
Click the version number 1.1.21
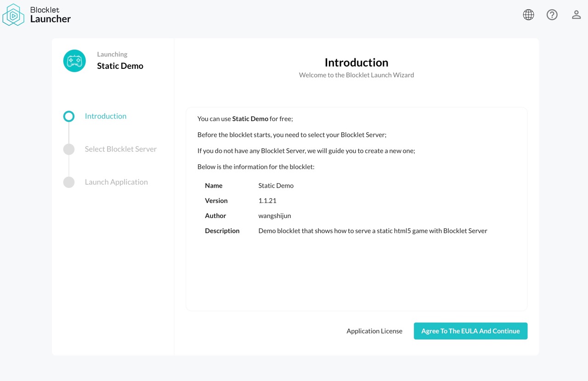coord(267,201)
